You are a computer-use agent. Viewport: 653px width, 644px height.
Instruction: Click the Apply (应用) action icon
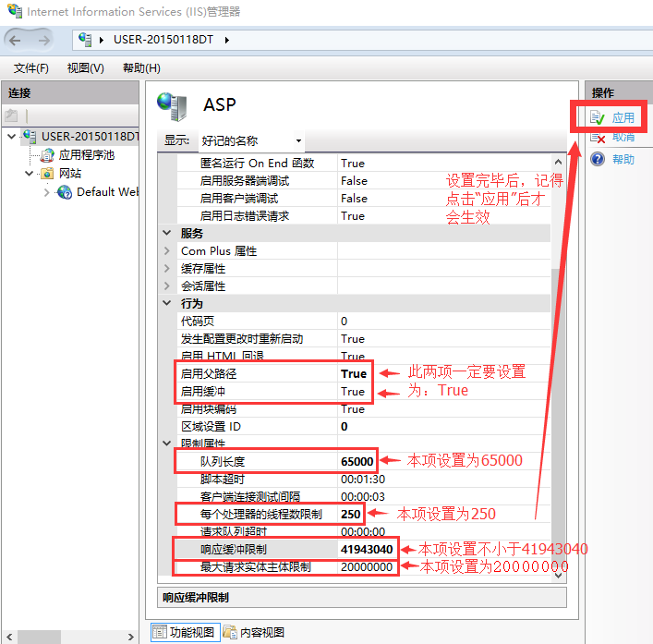[x=598, y=117]
